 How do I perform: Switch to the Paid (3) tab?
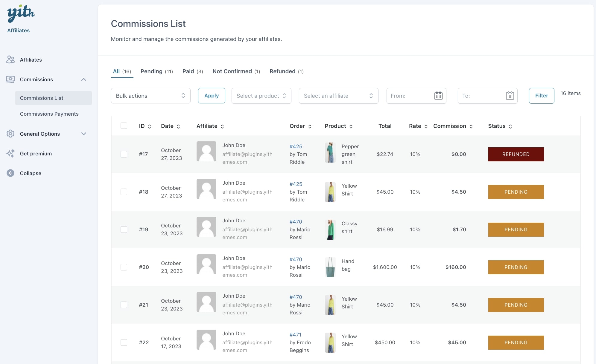[193, 71]
